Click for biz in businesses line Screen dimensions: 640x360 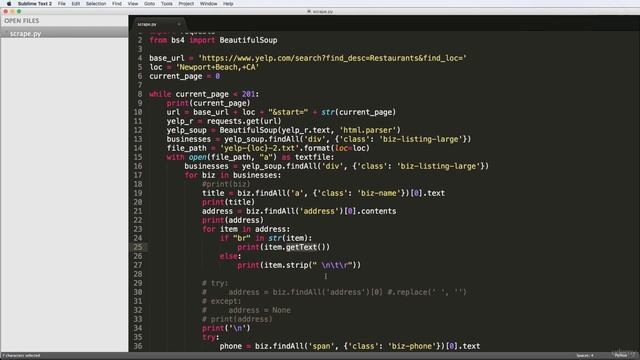(233, 175)
